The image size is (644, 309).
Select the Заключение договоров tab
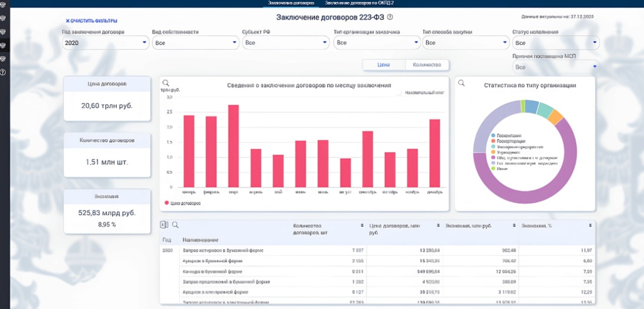[291, 3]
